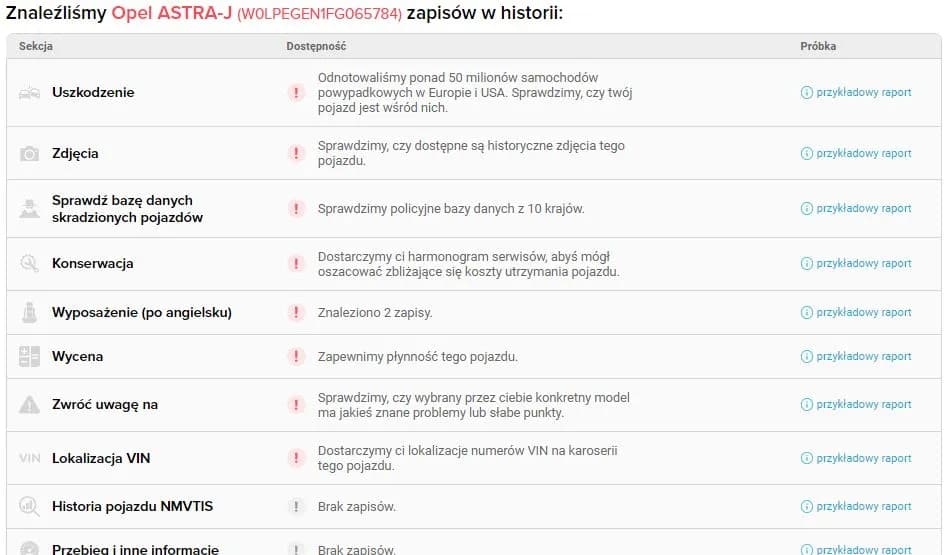This screenshot has width=947, height=555.
Task: Click the warning triangle icon for Zwróć uwagę na
Action: (x=29, y=405)
